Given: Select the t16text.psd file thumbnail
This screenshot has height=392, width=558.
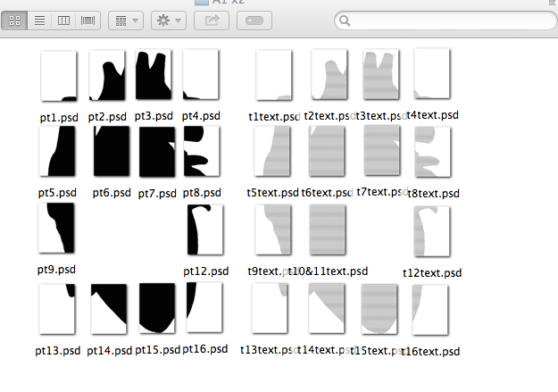Looking at the screenshot, I should pyautogui.click(x=430, y=310).
